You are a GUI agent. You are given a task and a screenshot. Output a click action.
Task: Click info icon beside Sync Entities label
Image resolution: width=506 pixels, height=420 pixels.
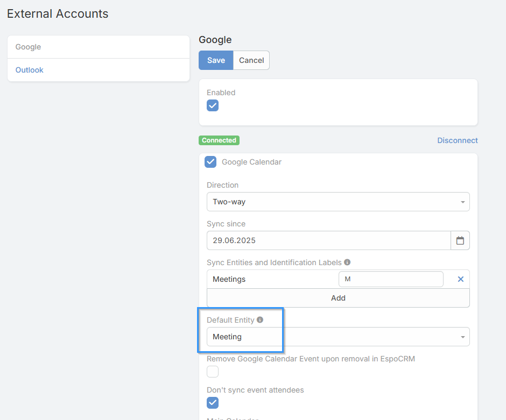tap(347, 262)
